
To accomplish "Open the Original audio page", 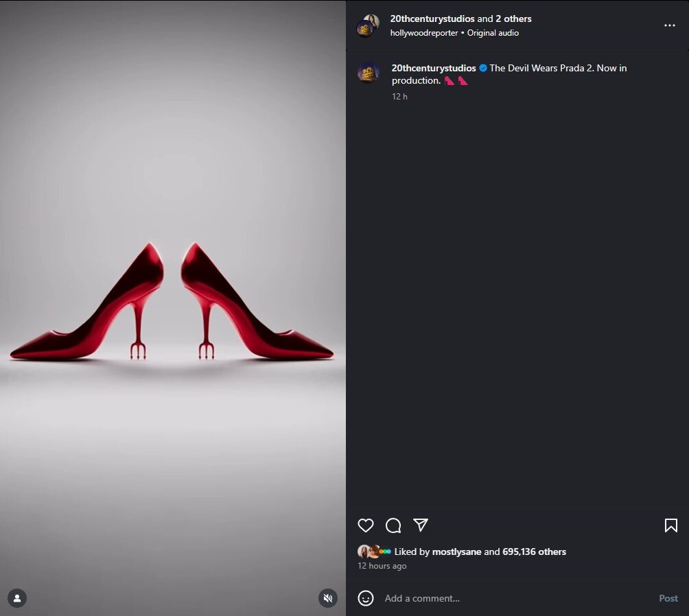I will (x=493, y=33).
